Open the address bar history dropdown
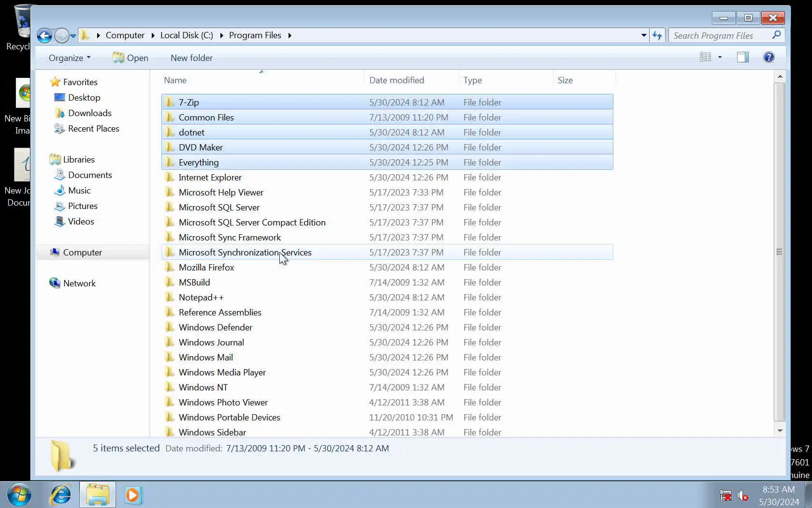The image size is (812, 508). click(x=644, y=35)
